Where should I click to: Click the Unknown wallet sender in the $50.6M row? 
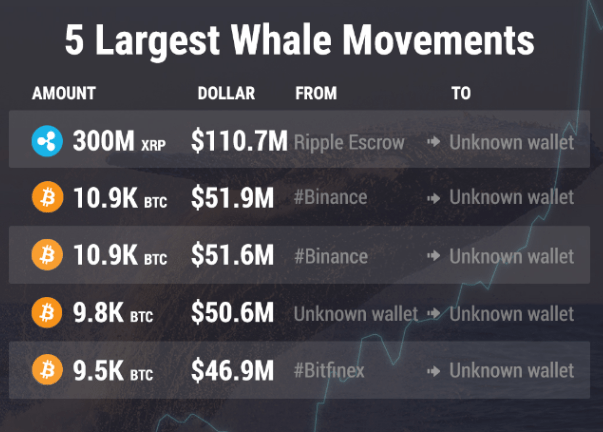tap(356, 314)
